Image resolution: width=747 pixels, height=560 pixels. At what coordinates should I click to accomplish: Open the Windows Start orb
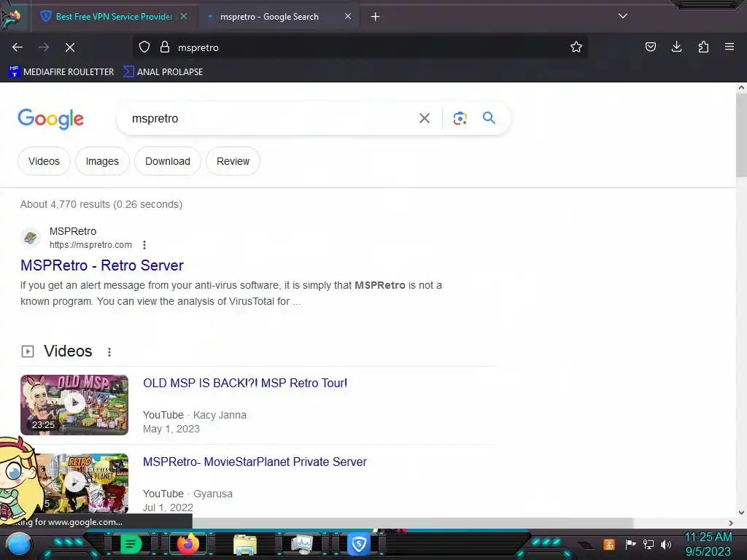point(19,544)
